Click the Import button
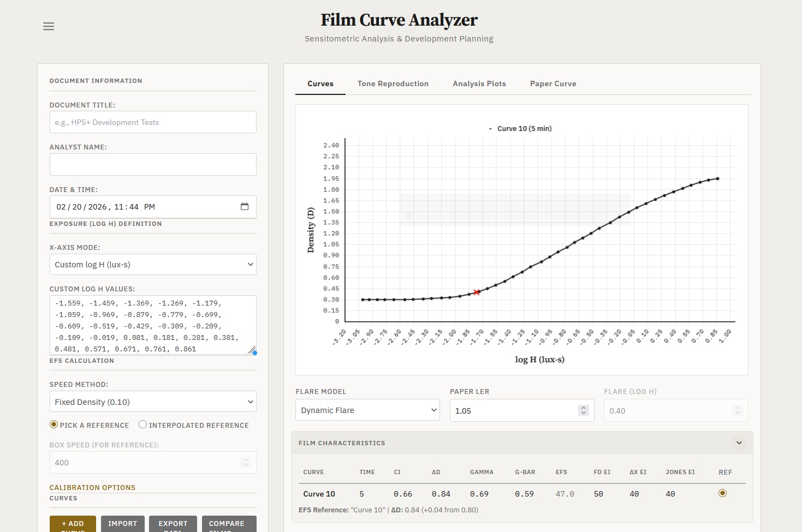The height and width of the screenshot is (532, 802). [x=122, y=524]
